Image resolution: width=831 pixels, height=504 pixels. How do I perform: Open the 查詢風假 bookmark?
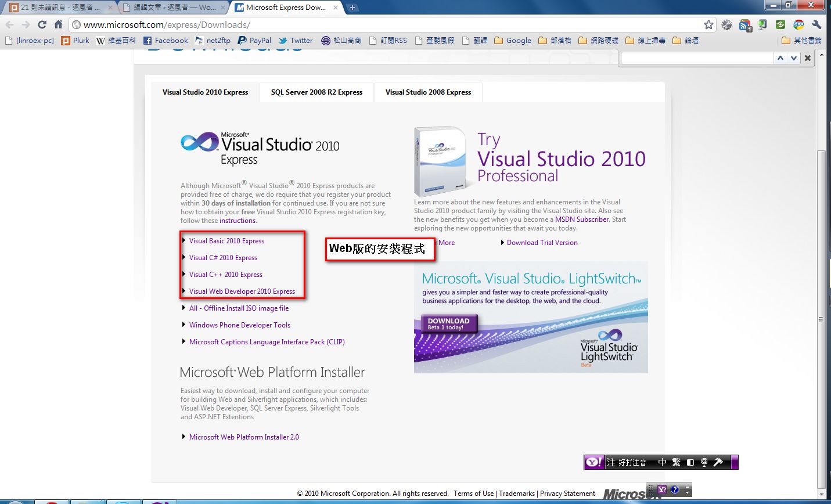click(x=434, y=40)
